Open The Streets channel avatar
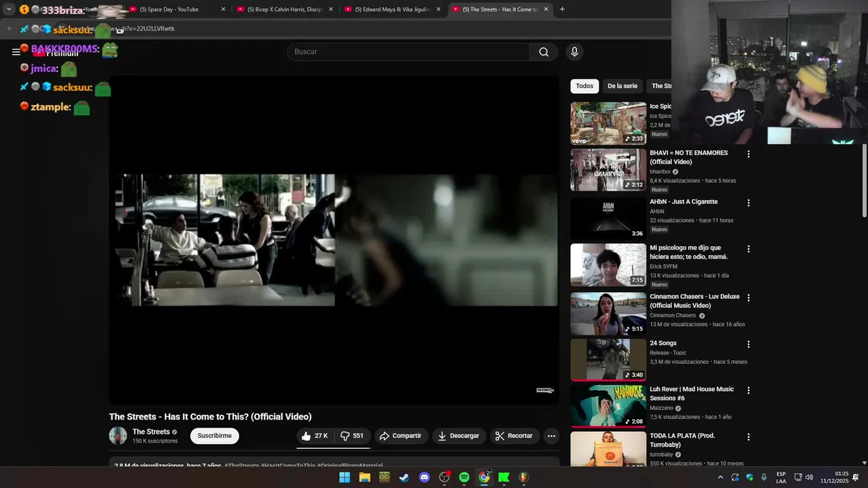The image size is (868, 488). 118,436
